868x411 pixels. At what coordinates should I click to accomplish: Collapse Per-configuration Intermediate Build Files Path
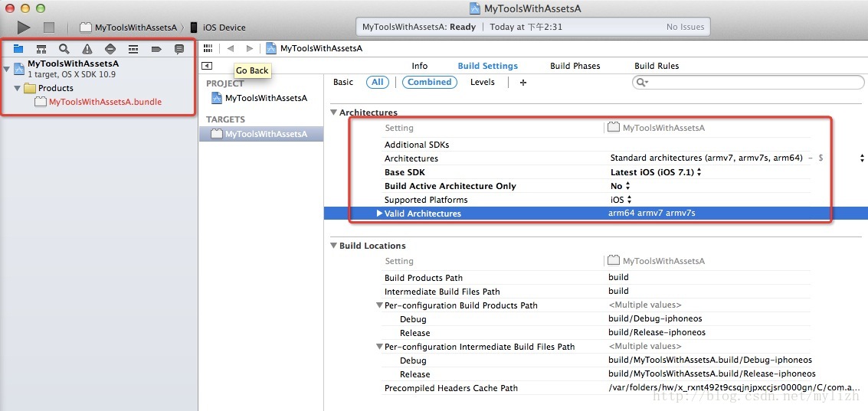pyautogui.click(x=379, y=346)
